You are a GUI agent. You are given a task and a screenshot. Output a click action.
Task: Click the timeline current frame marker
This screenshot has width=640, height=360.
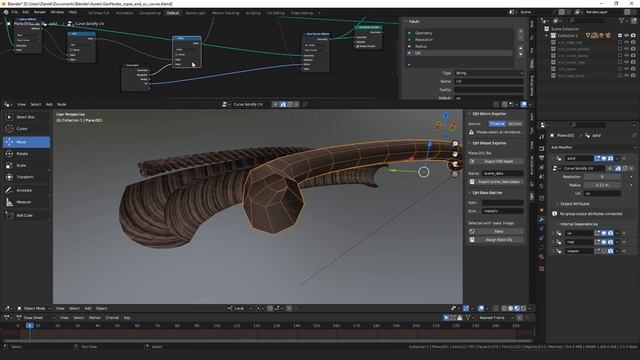[29, 326]
